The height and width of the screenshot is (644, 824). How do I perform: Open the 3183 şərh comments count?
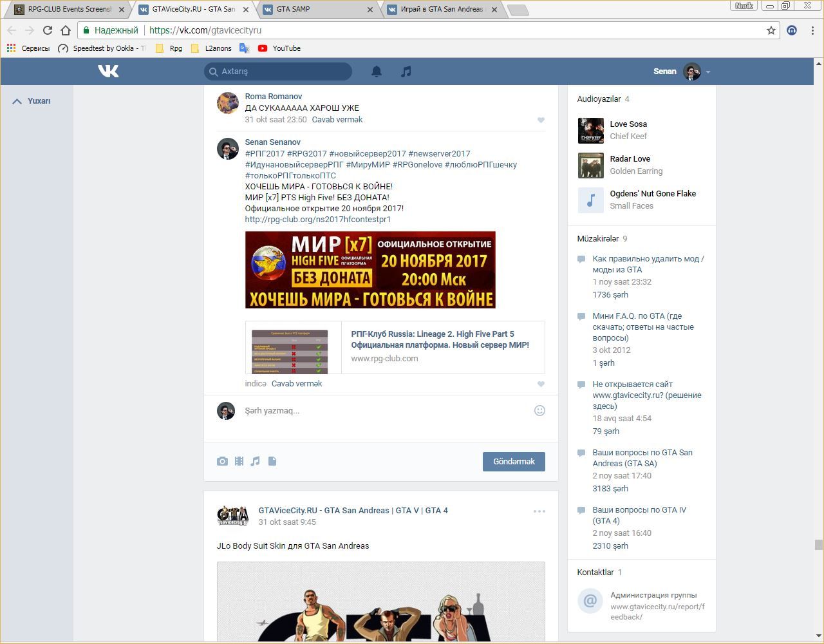coord(610,489)
